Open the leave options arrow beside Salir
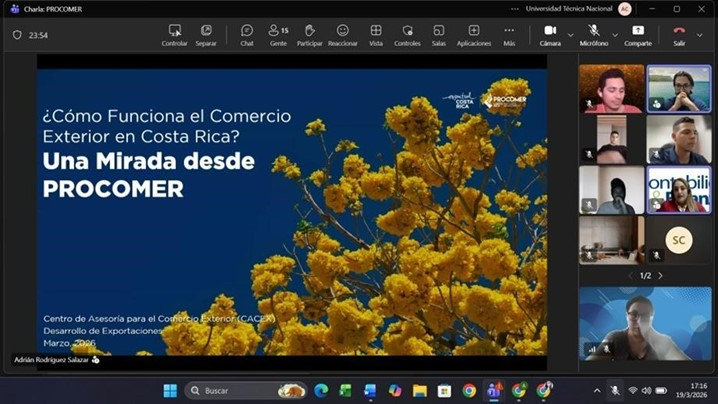The height and width of the screenshot is (404, 718). (700, 35)
